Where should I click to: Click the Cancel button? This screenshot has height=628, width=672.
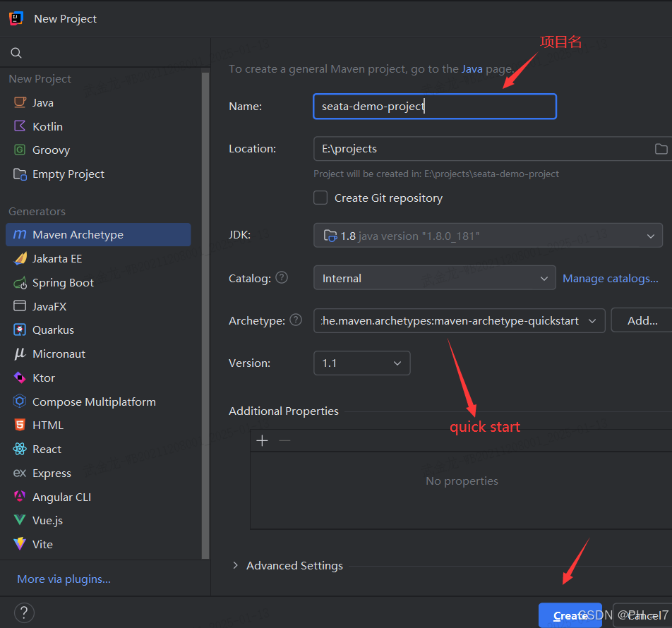tap(642, 615)
